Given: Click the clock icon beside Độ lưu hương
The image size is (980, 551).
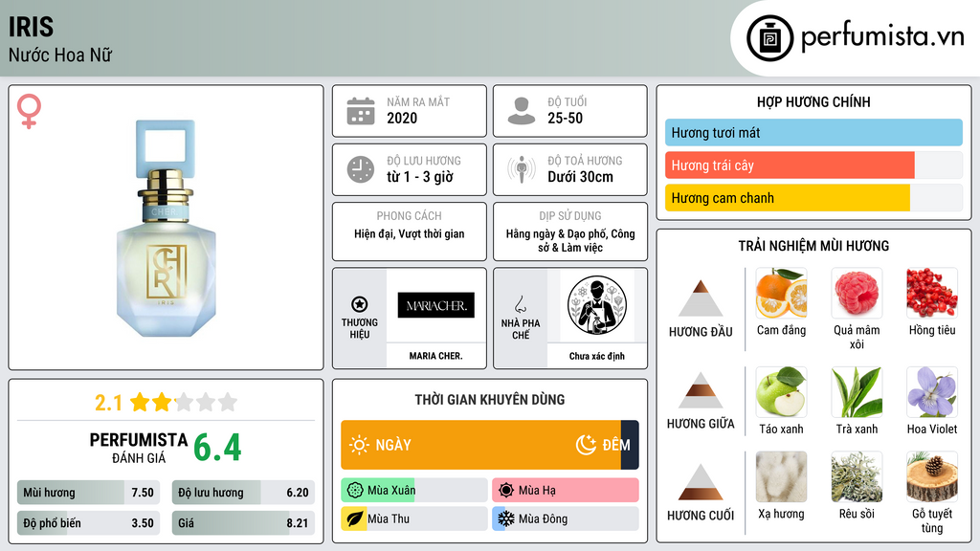Looking at the screenshot, I should [361, 170].
